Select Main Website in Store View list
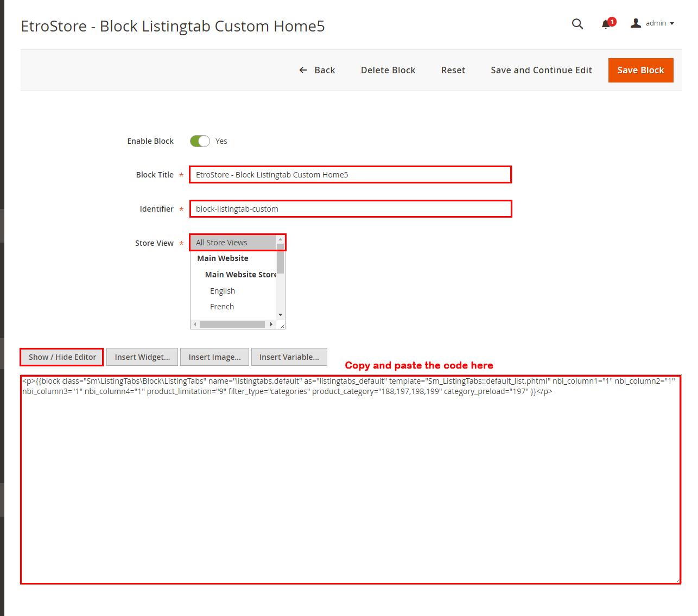The height and width of the screenshot is (616, 698). 233,258
